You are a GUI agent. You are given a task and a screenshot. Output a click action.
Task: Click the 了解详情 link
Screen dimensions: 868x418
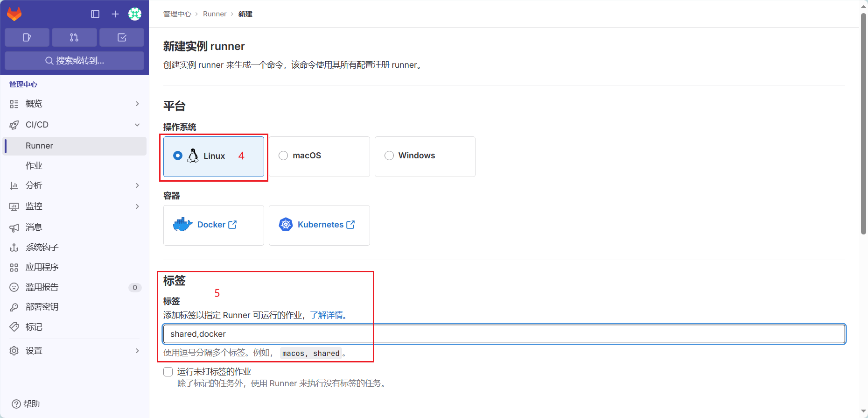[x=327, y=315]
